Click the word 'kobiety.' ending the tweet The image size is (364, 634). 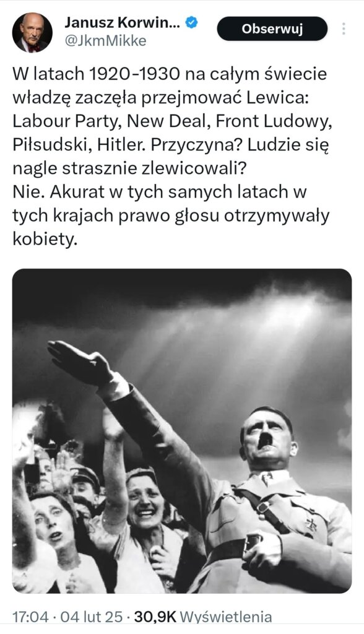coord(45,238)
